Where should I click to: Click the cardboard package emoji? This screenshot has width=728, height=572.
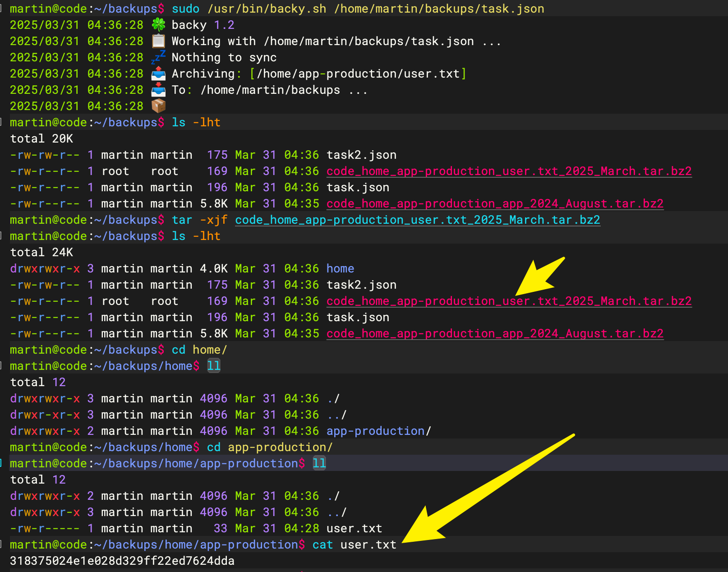(158, 106)
